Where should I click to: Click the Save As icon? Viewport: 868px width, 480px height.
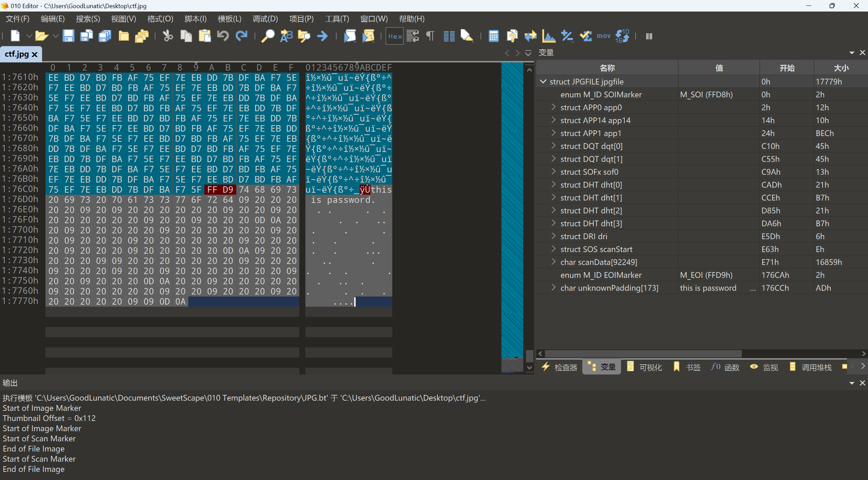pyautogui.click(x=87, y=36)
